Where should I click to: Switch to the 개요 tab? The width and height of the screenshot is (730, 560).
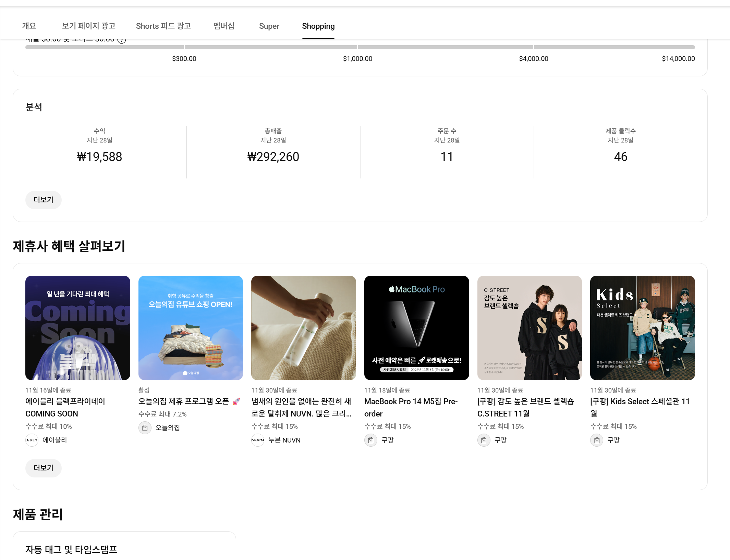tap(29, 26)
